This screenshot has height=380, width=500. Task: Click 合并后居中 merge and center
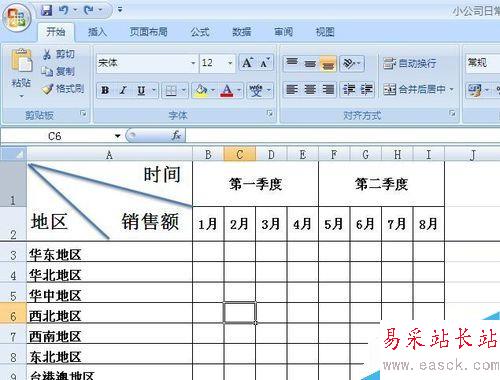click(414, 89)
